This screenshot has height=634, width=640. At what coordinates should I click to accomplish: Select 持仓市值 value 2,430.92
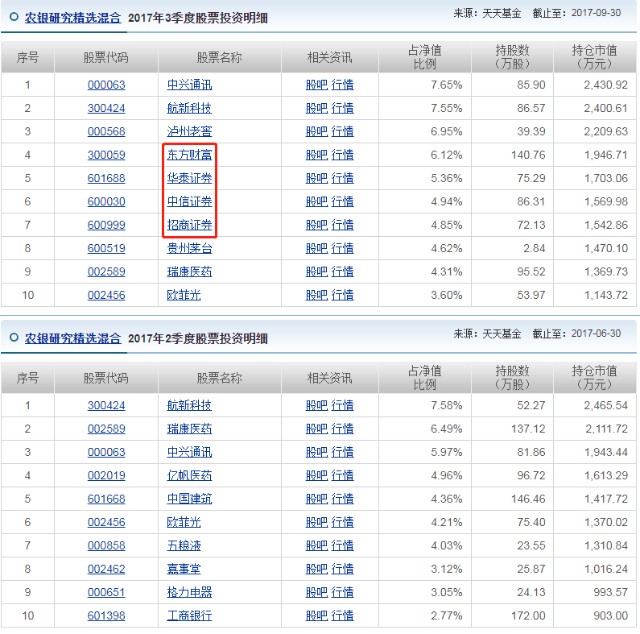(605, 85)
